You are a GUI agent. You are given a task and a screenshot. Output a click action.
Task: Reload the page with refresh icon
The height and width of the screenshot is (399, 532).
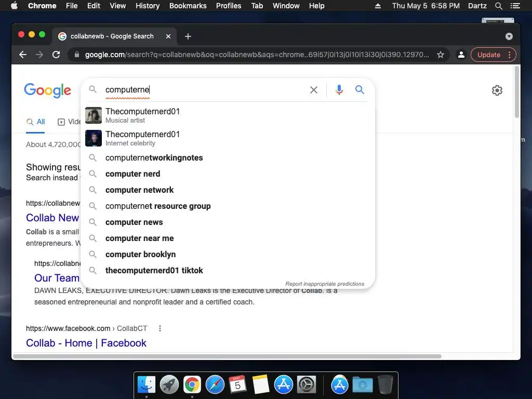(x=56, y=55)
